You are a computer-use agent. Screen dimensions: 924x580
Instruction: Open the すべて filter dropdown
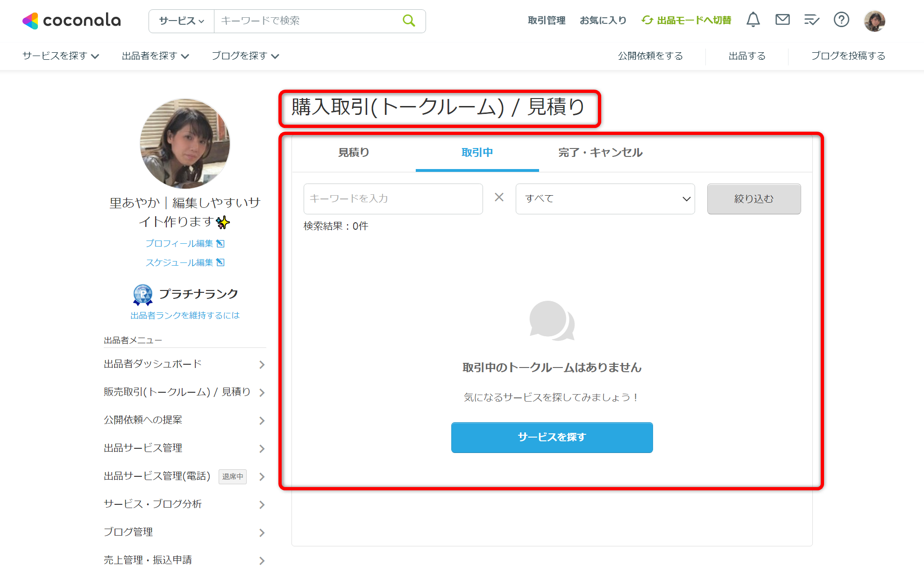[605, 199]
